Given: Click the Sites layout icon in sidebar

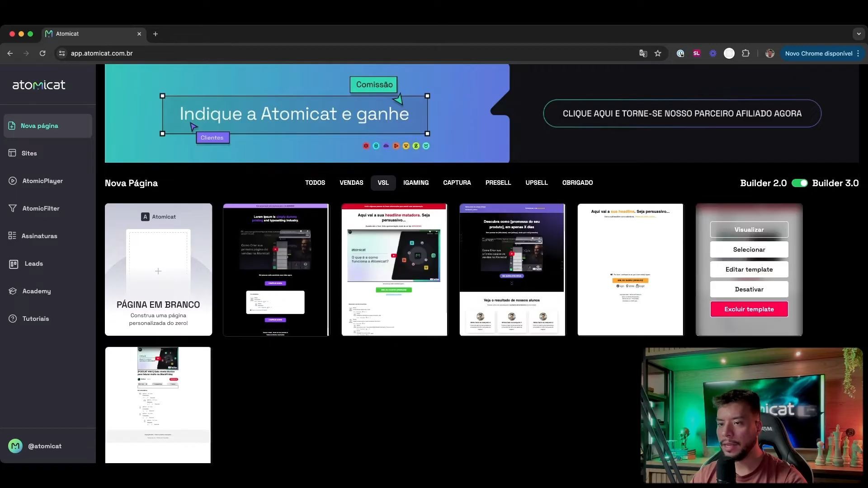Looking at the screenshot, I should coord(12,153).
